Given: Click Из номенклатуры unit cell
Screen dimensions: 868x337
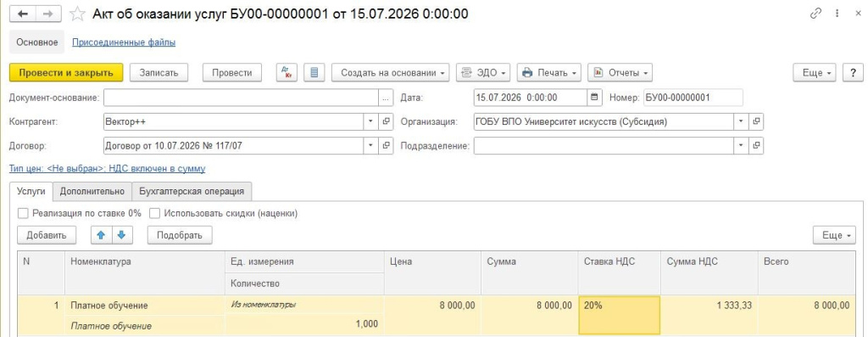Looking at the screenshot, I should point(304,306).
